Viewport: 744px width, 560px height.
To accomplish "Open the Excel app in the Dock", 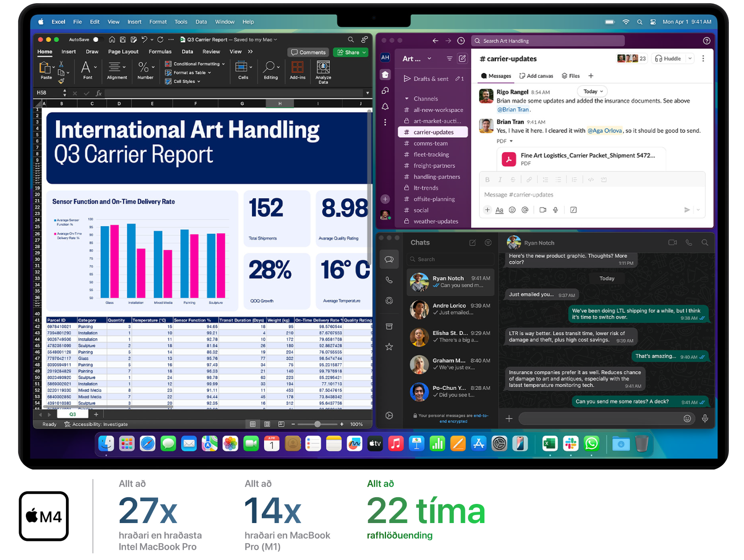I will pos(550,444).
